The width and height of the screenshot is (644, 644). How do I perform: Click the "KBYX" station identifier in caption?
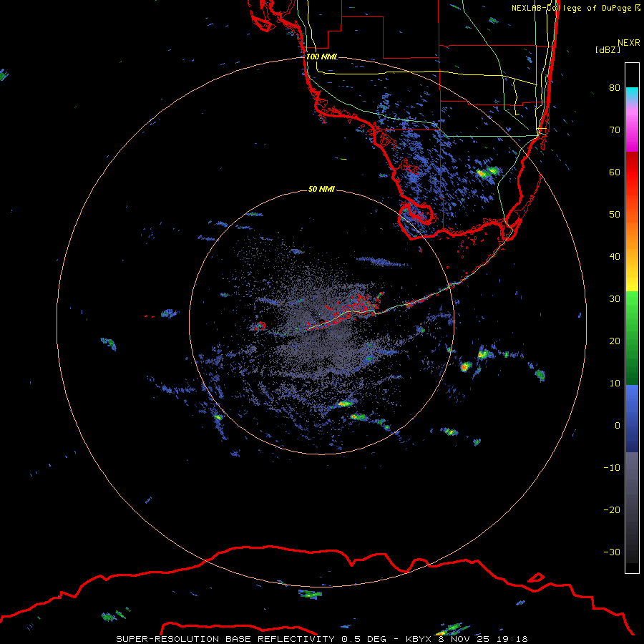point(419,639)
